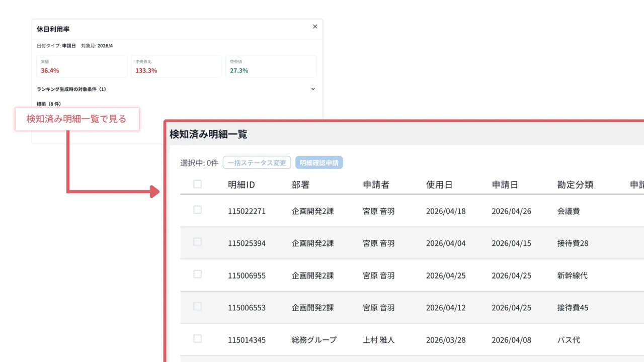Click the 申請日 column header
This screenshot has width=644, height=362.
[x=505, y=185]
